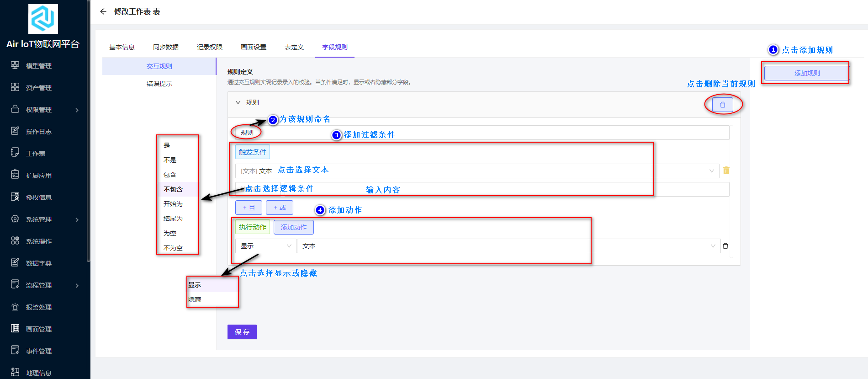Select the 错误提示 side tab
This screenshot has width=868, height=379.
(159, 84)
